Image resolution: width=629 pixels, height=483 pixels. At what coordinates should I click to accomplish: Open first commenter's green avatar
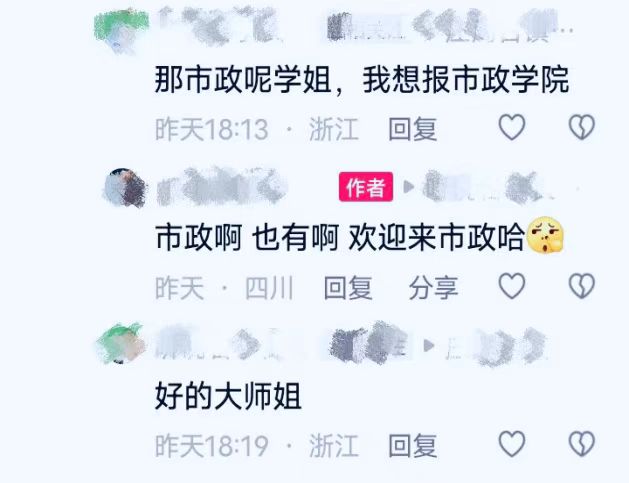121,30
